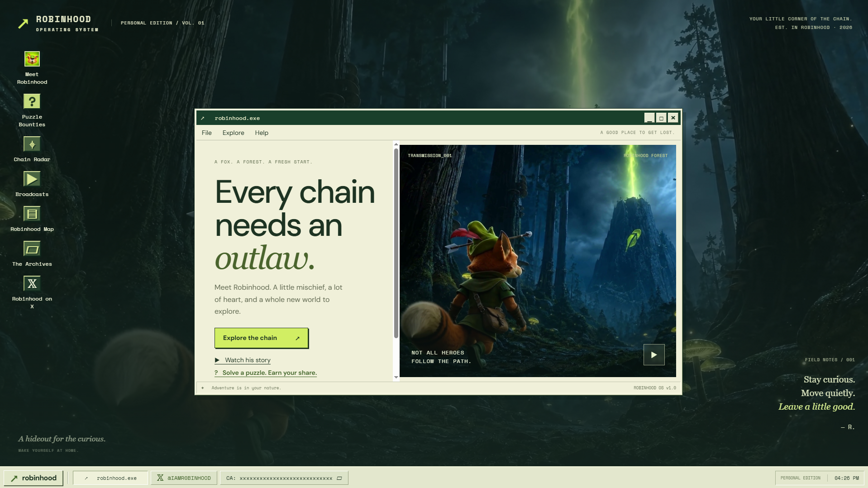Select robinhood.exe taskbar item
Screen dimensions: 868x488
click(x=110, y=478)
